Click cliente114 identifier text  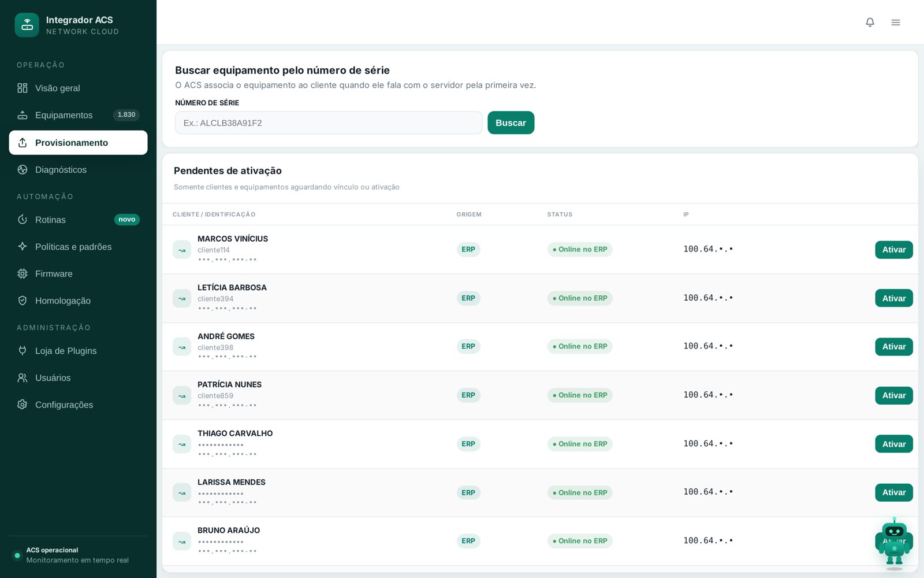tap(214, 250)
